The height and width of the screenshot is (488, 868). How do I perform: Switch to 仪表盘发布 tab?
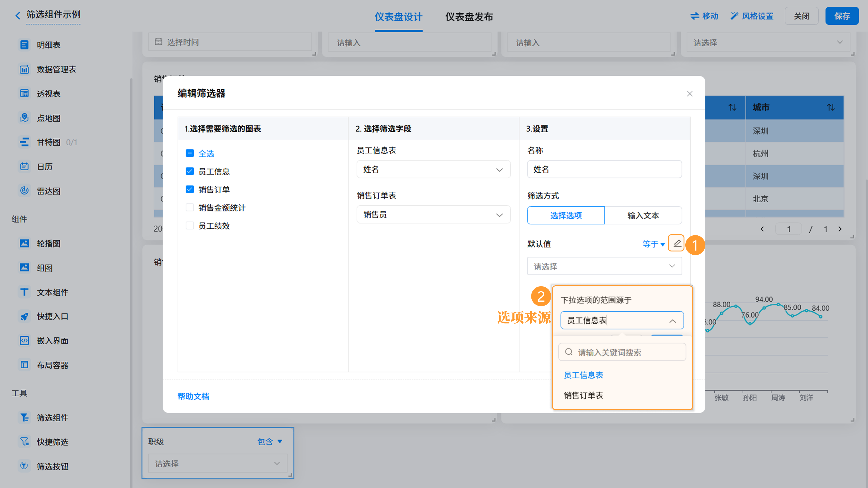click(469, 17)
